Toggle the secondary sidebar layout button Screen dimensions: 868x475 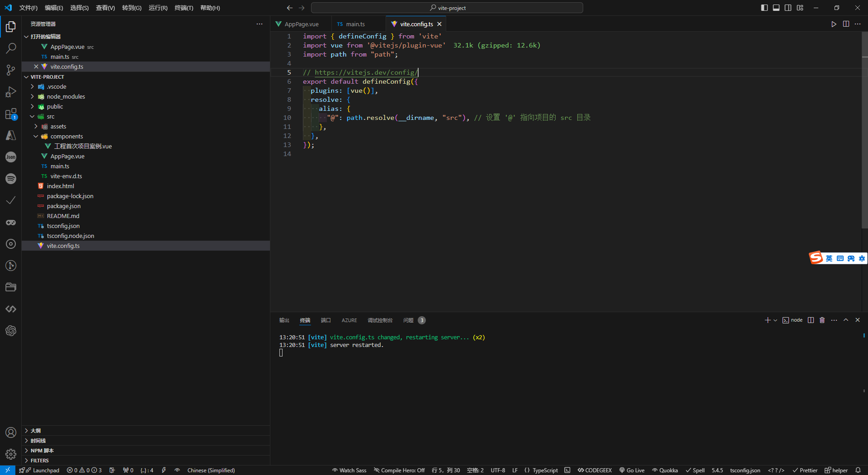(788, 8)
